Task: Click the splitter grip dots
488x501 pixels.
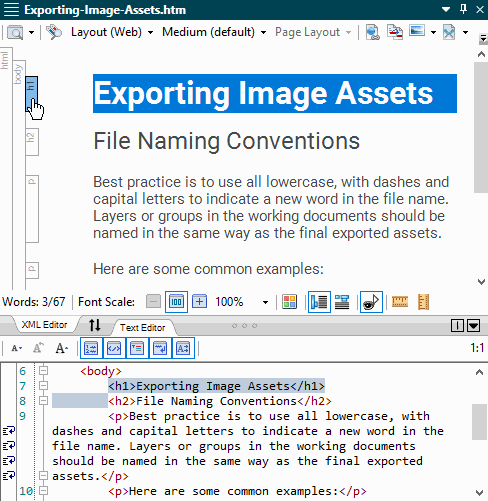Action: 244,326
